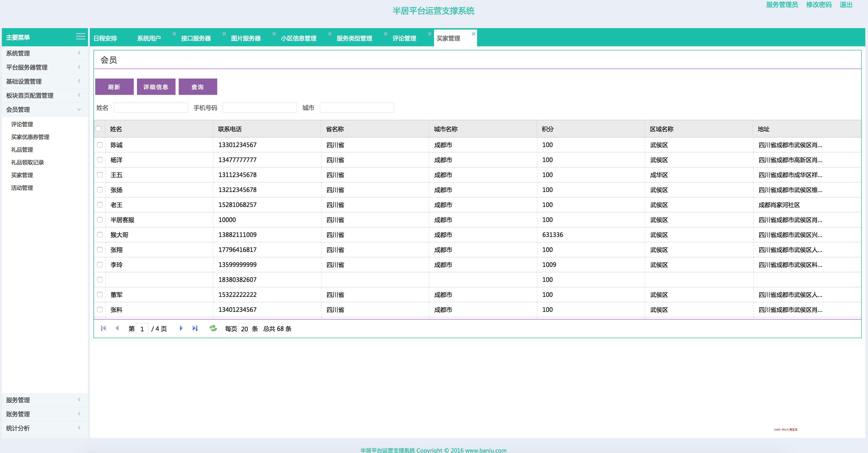Check the row checkbox for 陈诚
Viewport: 868px width, 453px height.
pos(100,145)
